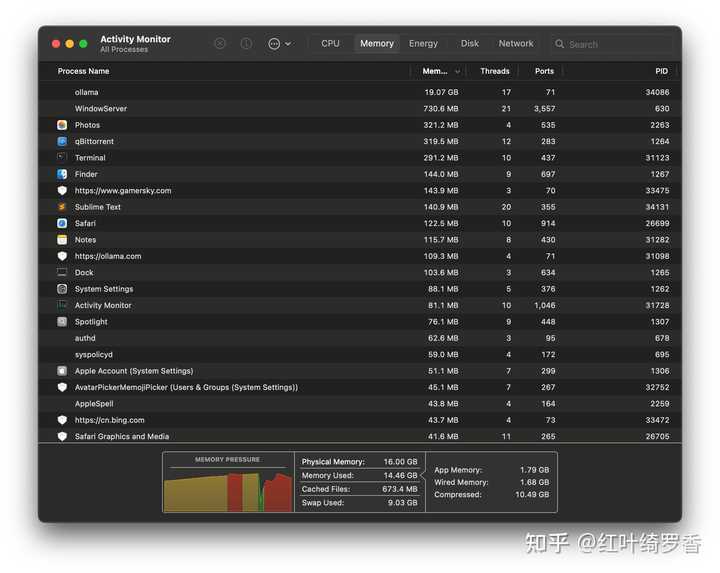The image size is (720, 573).
Task: Select the syspolicyd process name
Action: click(x=94, y=355)
